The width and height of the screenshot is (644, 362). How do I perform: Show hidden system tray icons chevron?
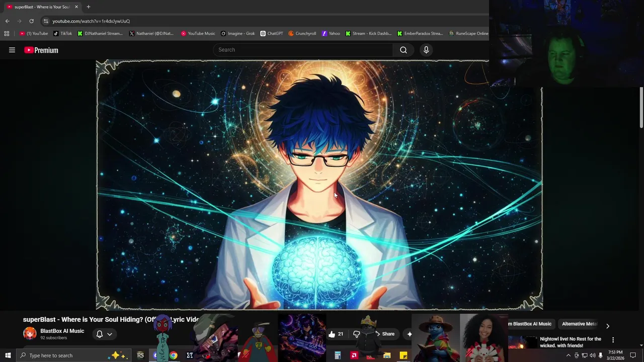pyautogui.click(x=569, y=355)
